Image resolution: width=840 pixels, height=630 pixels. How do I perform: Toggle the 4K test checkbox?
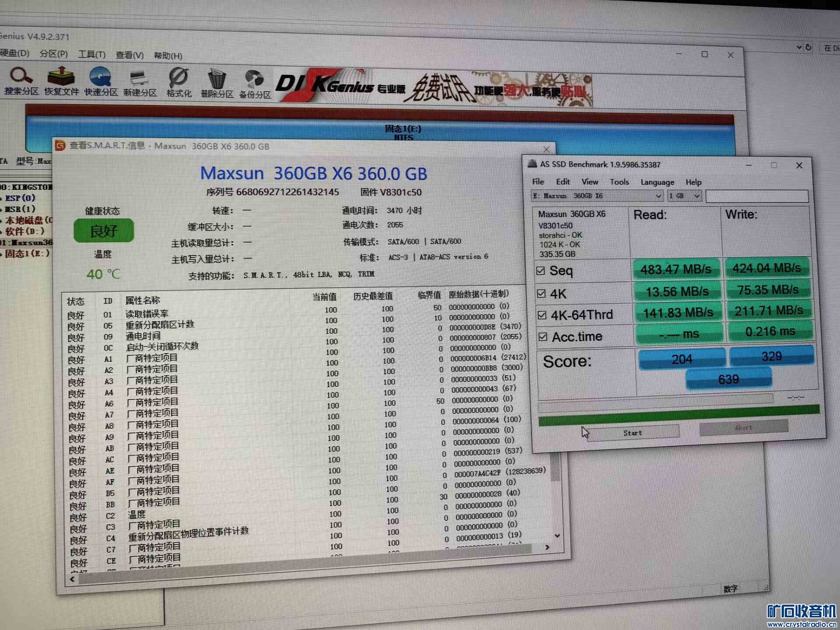tap(541, 293)
